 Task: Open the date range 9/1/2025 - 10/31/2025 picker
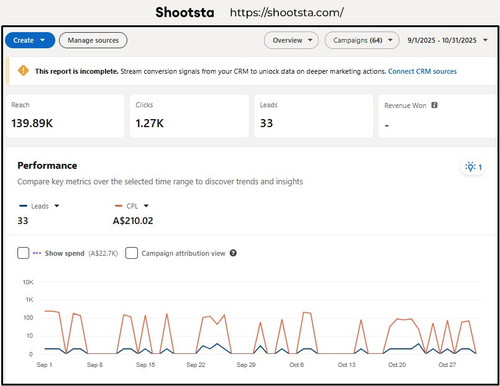coord(447,40)
